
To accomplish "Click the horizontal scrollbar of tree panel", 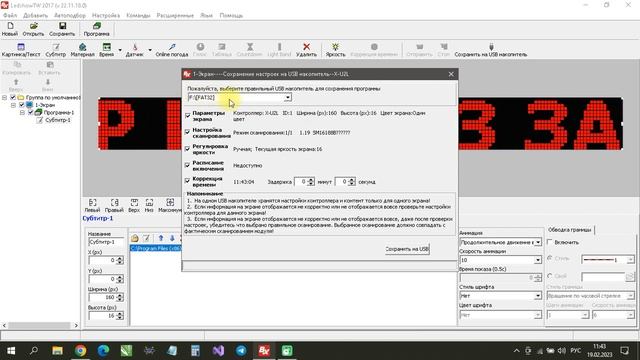I will point(40,325).
